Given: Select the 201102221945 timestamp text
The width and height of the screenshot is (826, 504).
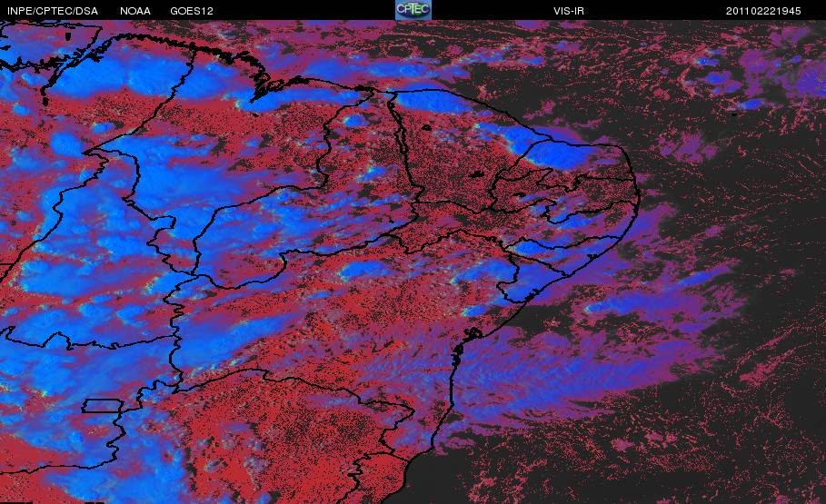Looking at the screenshot, I should coord(763,11).
